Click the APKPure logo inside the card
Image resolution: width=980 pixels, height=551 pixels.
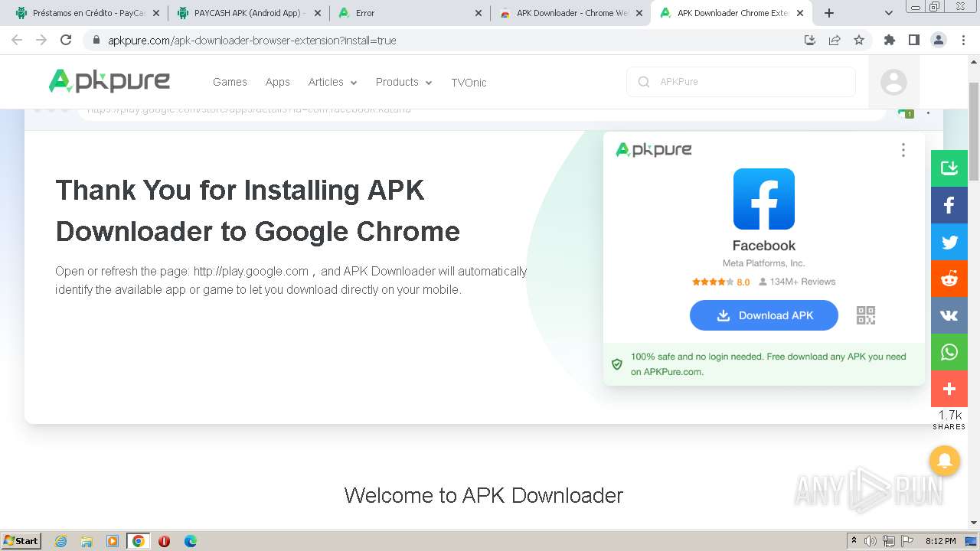(x=654, y=150)
